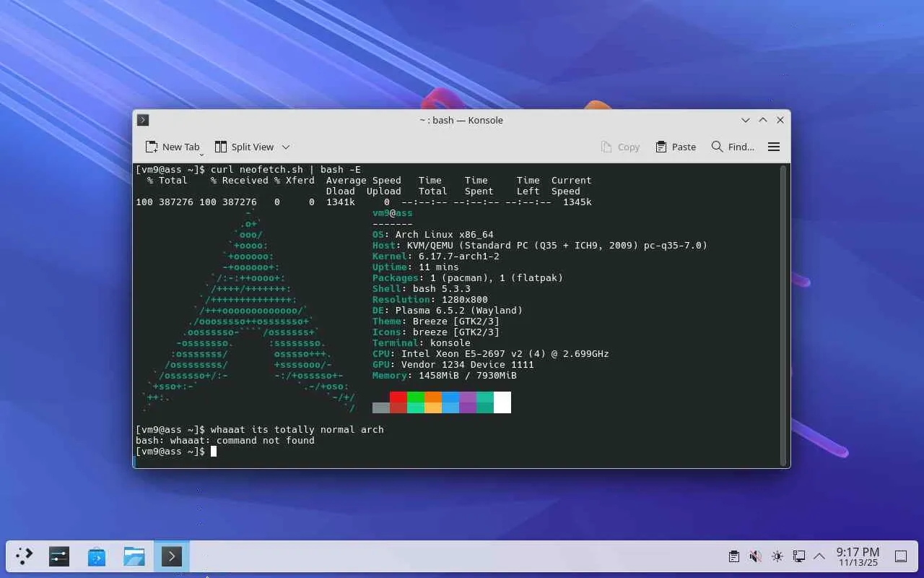This screenshot has width=924, height=578.
Task: Click the white color block in neofetch output
Action: [502, 402]
